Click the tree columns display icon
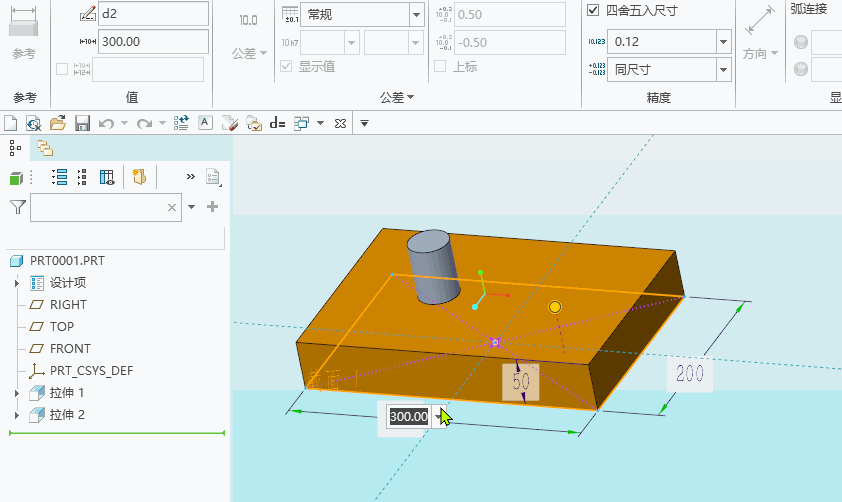Screen dimensions: 842x502 coord(107,177)
